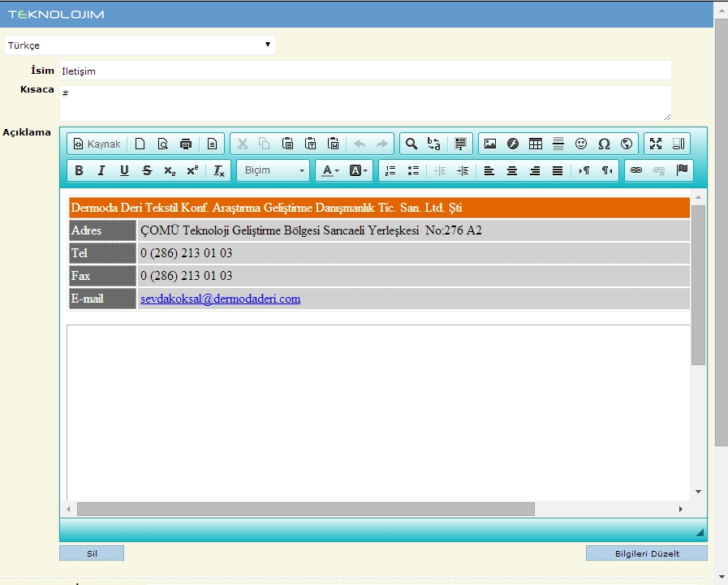The image size is (728, 585).
Task: Open the sevdakoksal@dermodaderi.com link
Action: point(221,299)
